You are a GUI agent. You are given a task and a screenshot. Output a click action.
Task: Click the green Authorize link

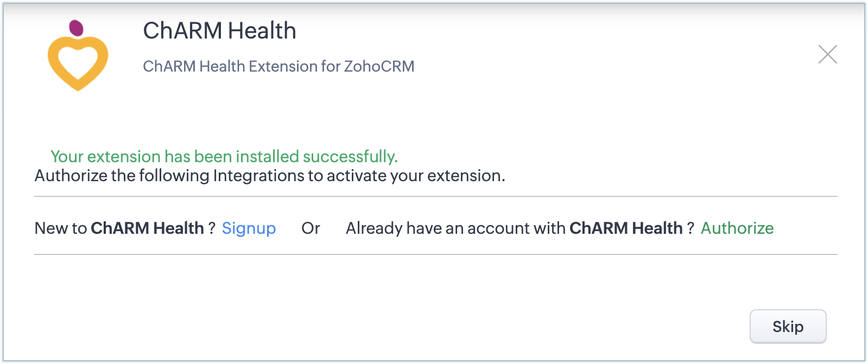point(737,228)
